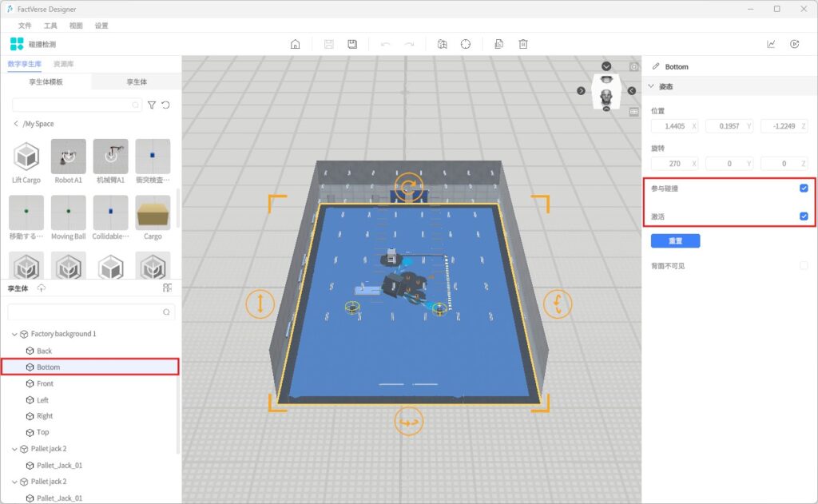Click the cloud upload icon beside 孪生体
The width and height of the screenshot is (818, 504).
point(42,288)
